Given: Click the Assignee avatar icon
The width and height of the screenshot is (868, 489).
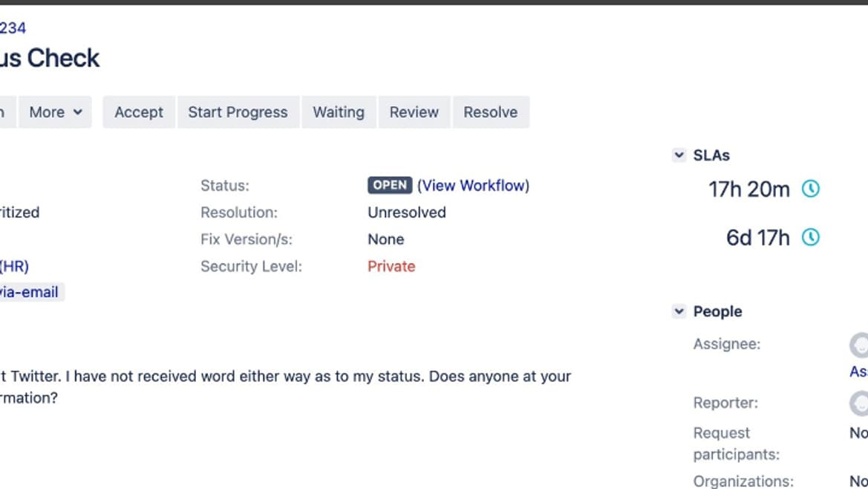Looking at the screenshot, I should (860, 345).
